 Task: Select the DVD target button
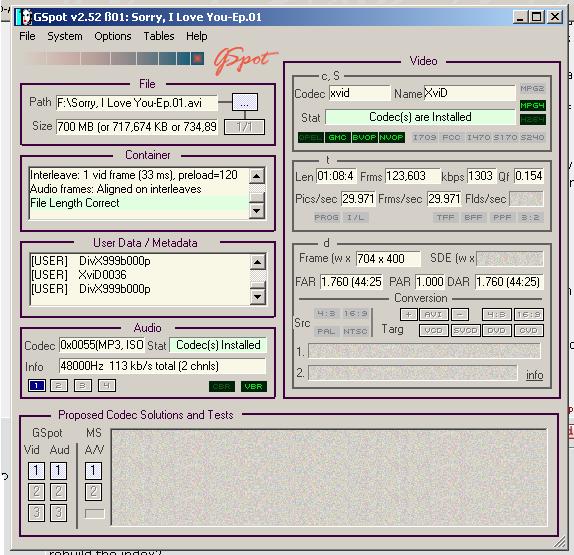[x=496, y=331]
